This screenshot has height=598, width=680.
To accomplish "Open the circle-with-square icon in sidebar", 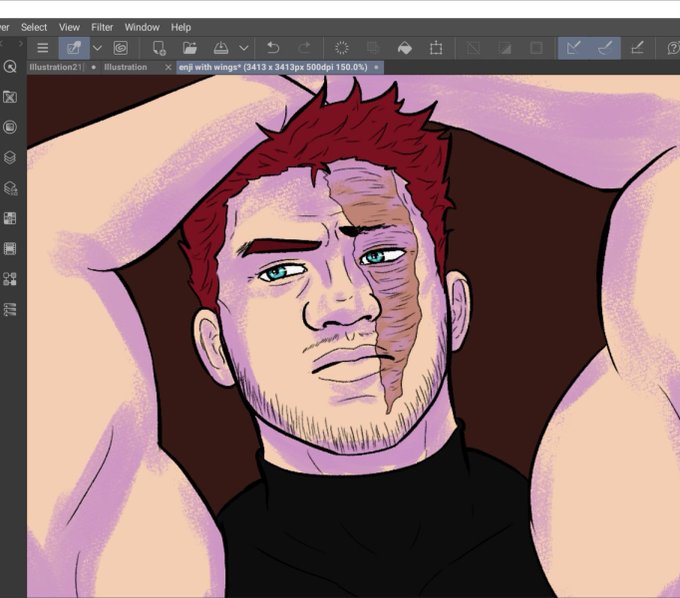I will coord(10,127).
